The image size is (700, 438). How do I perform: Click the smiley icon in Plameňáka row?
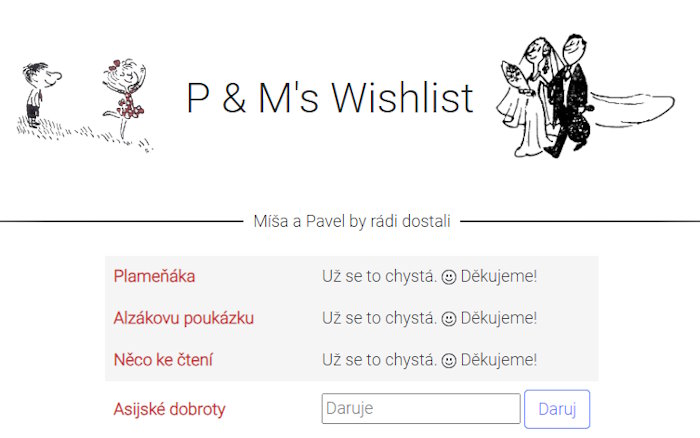pos(449,277)
